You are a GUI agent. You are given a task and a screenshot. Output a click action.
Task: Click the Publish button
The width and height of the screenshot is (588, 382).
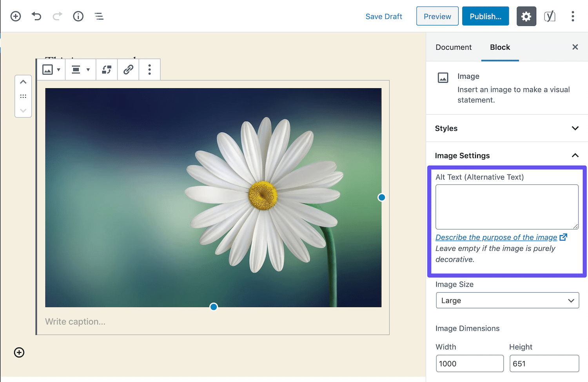click(485, 16)
